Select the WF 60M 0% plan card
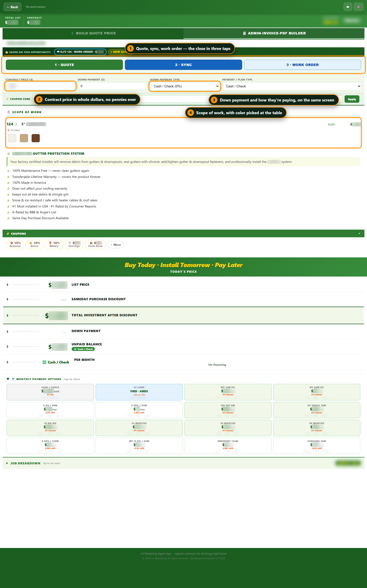367x588 pixels. (317, 392)
